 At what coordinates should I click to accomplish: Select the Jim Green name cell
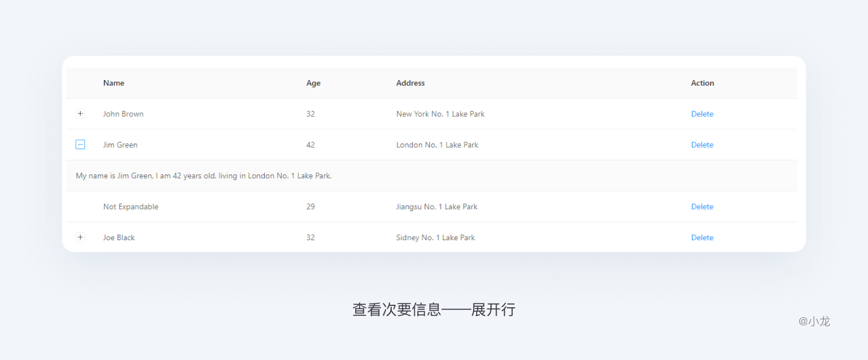coord(120,145)
